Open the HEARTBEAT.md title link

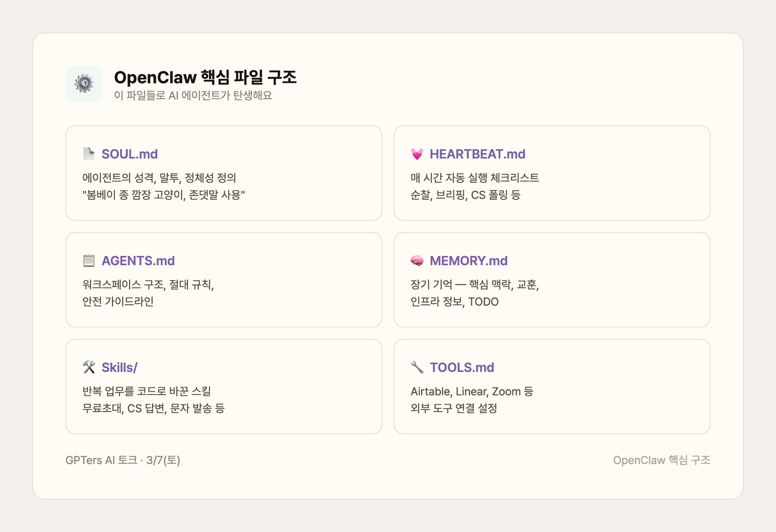coord(477,154)
